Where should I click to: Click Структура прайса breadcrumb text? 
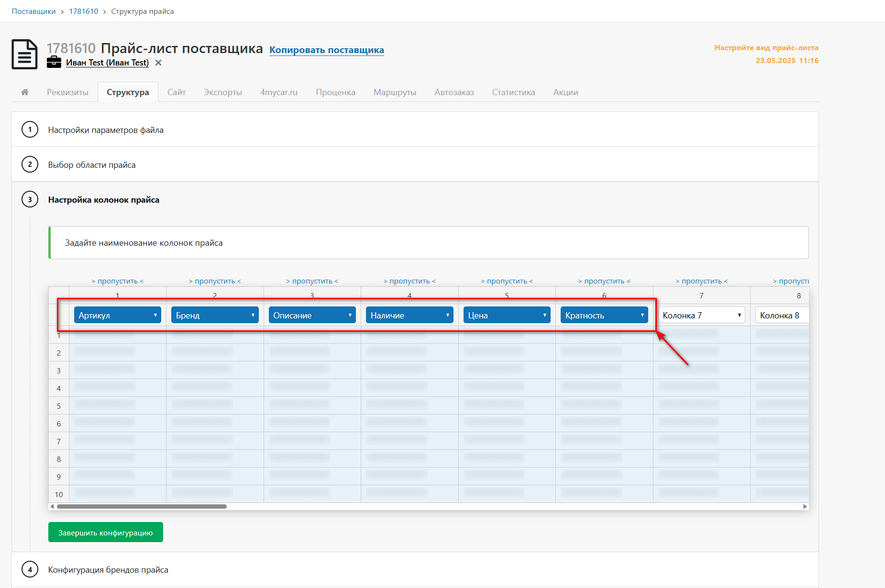click(143, 11)
